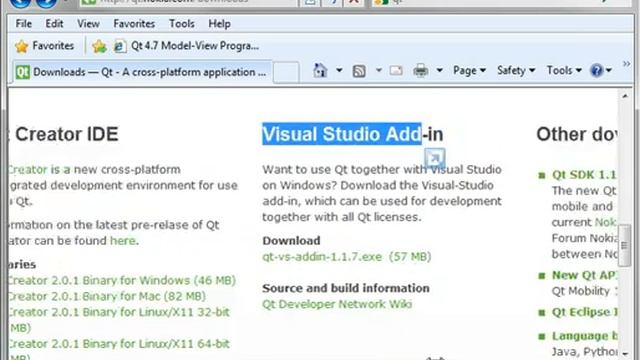Expand the Print dropdown arrow

click(x=439, y=71)
